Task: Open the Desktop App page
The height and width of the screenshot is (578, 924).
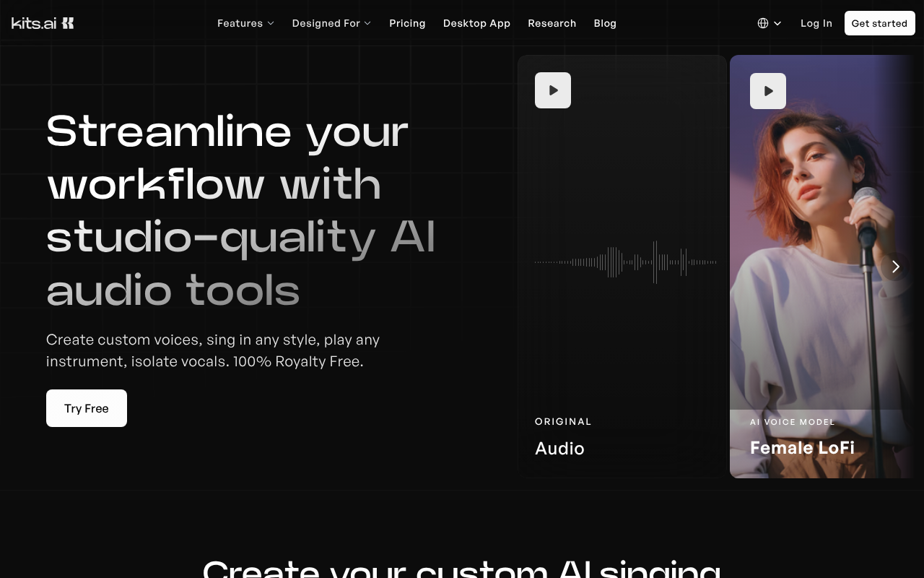Action: coord(476,23)
